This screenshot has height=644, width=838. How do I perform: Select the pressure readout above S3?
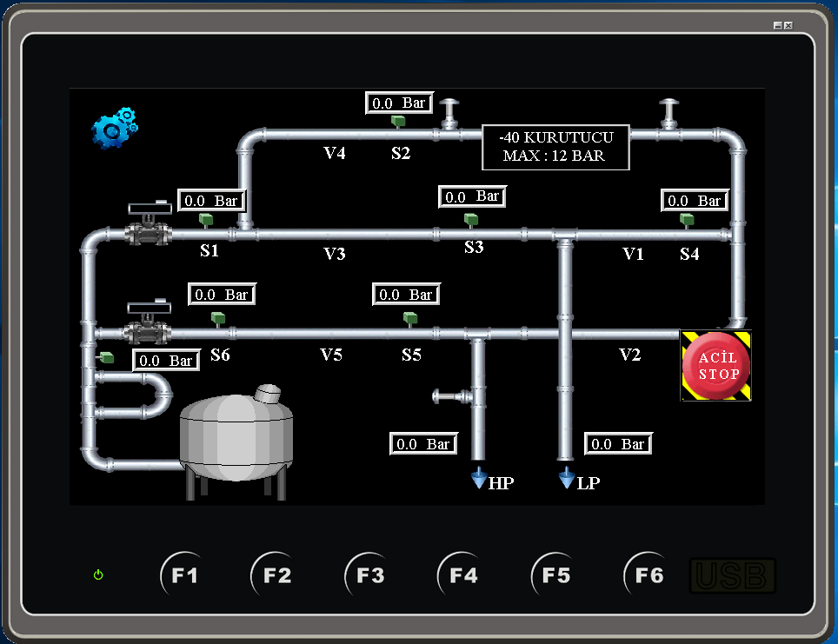coord(472,196)
